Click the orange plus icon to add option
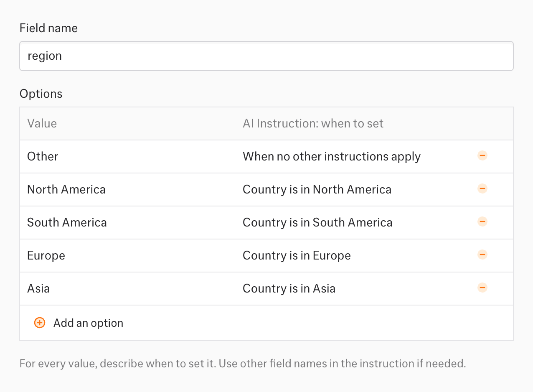Screen dimensions: 533x392 pos(40,323)
